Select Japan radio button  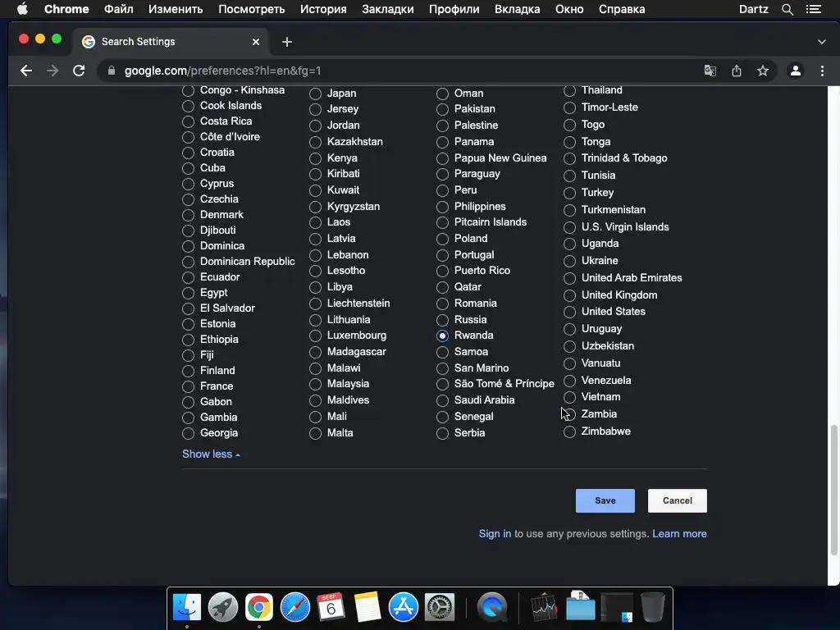[315, 94]
